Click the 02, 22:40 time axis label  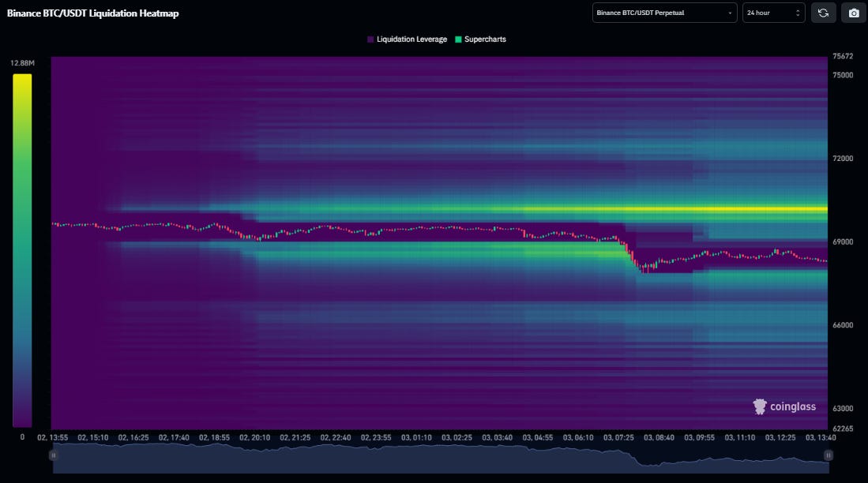click(336, 438)
